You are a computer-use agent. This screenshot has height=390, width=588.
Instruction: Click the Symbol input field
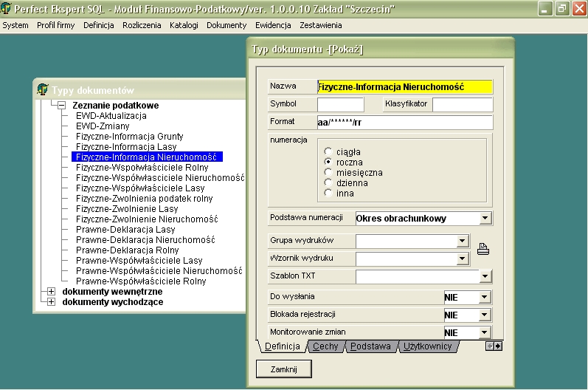point(341,104)
